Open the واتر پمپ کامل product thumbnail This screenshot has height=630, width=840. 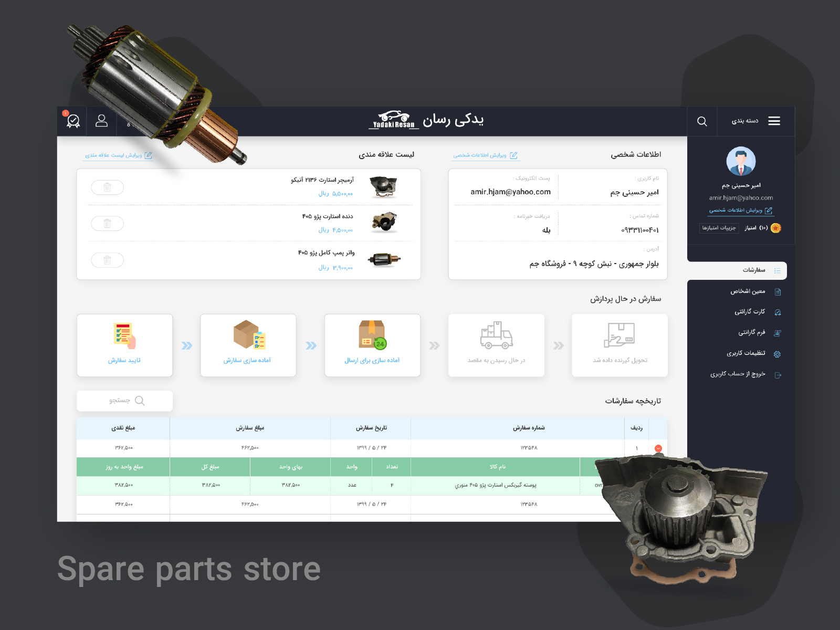[x=384, y=259]
